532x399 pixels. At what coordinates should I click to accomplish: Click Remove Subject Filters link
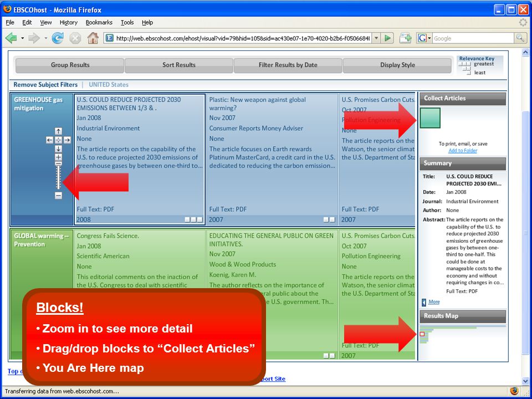45,85
